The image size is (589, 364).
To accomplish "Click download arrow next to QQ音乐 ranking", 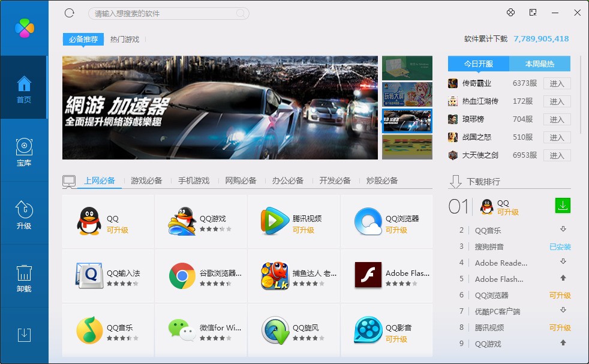I will pyautogui.click(x=563, y=229).
